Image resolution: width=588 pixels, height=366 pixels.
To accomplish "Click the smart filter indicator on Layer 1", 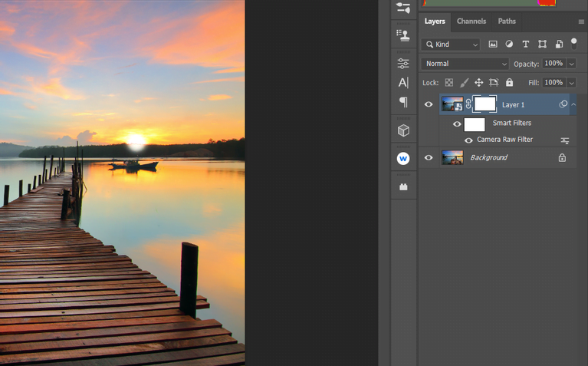I will click(563, 104).
